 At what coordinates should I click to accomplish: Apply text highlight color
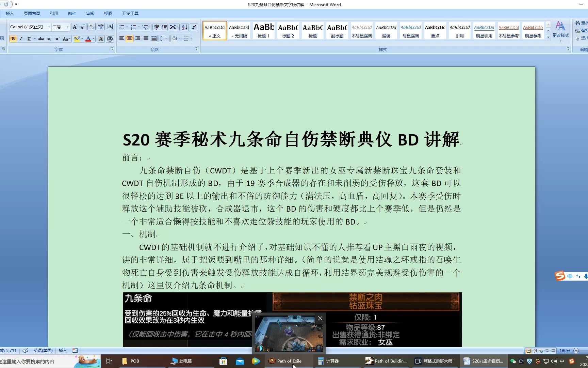pyautogui.click(x=77, y=39)
